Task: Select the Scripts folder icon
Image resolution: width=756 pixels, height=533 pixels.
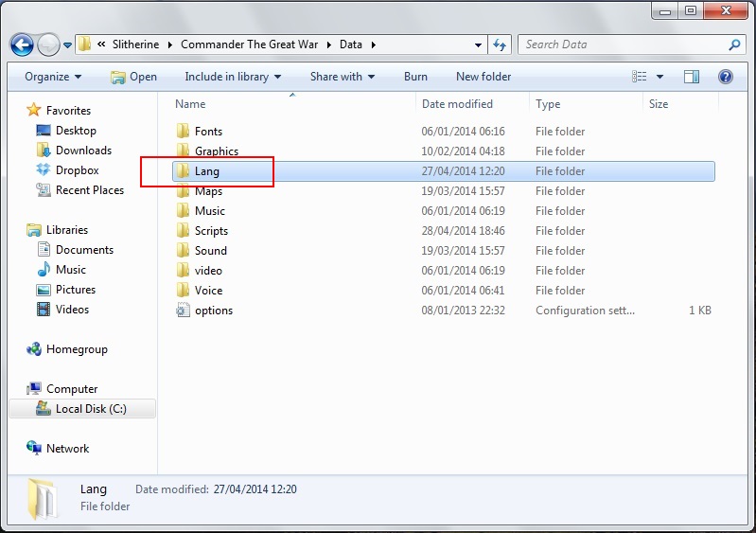Action: coord(183,231)
